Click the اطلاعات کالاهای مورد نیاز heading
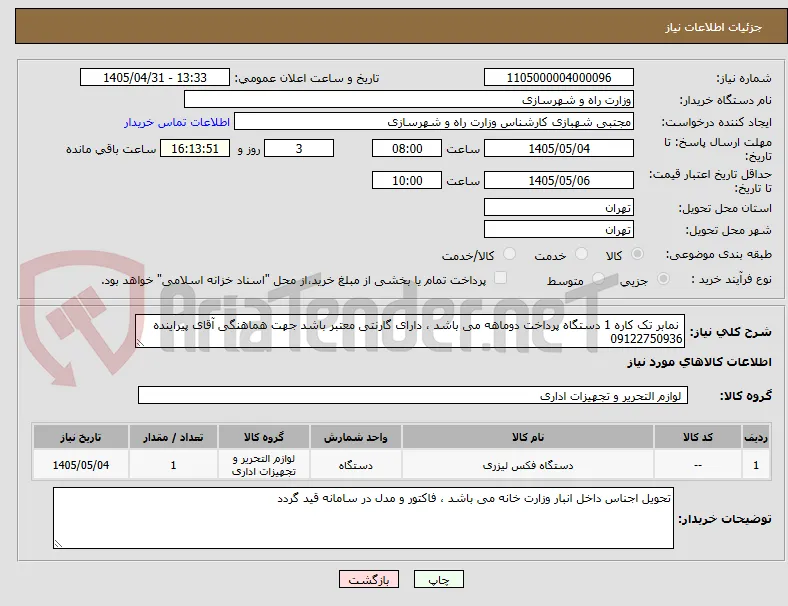Screen dimensions: 788x606 (x=699, y=362)
